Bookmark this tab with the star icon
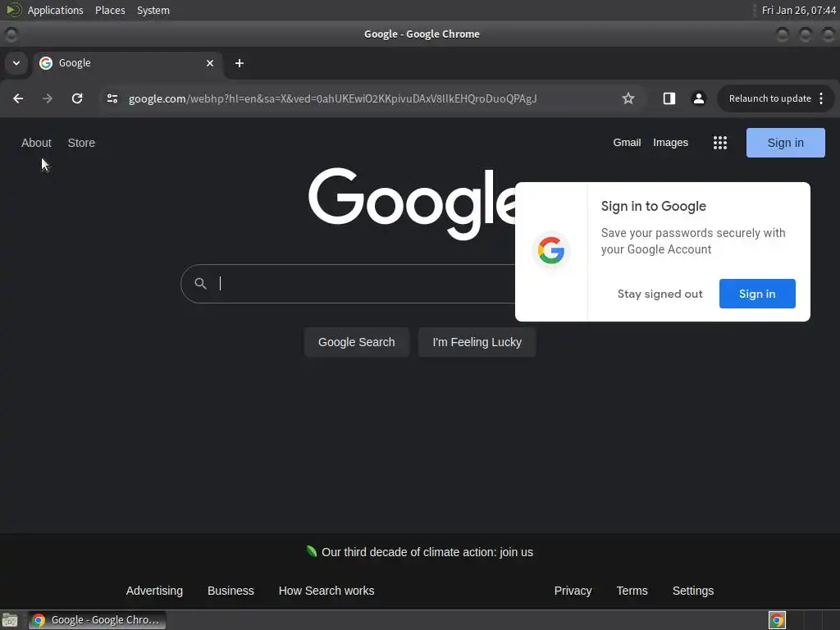This screenshot has width=840, height=630. (x=628, y=98)
